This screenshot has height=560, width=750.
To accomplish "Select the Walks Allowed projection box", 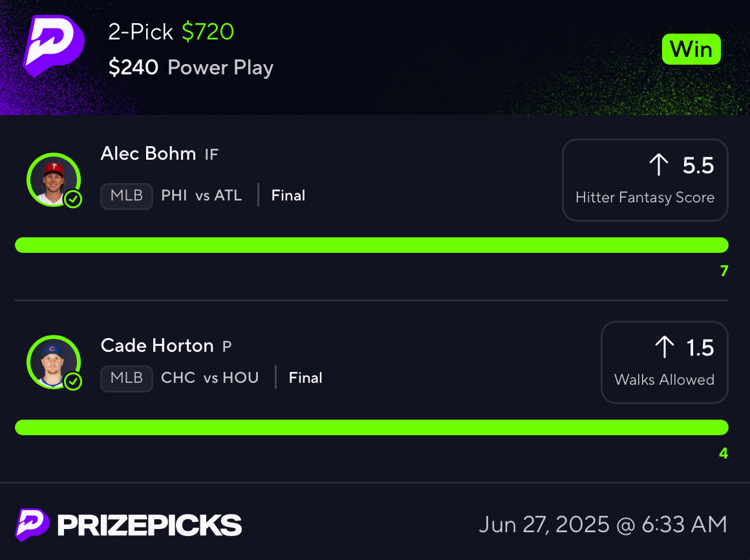I will click(665, 362).
